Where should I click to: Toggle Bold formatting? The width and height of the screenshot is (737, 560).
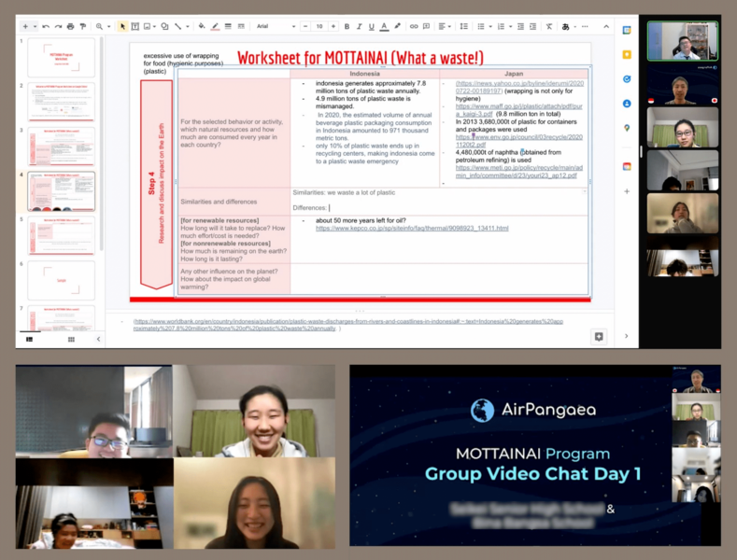(x=347, y=26)
